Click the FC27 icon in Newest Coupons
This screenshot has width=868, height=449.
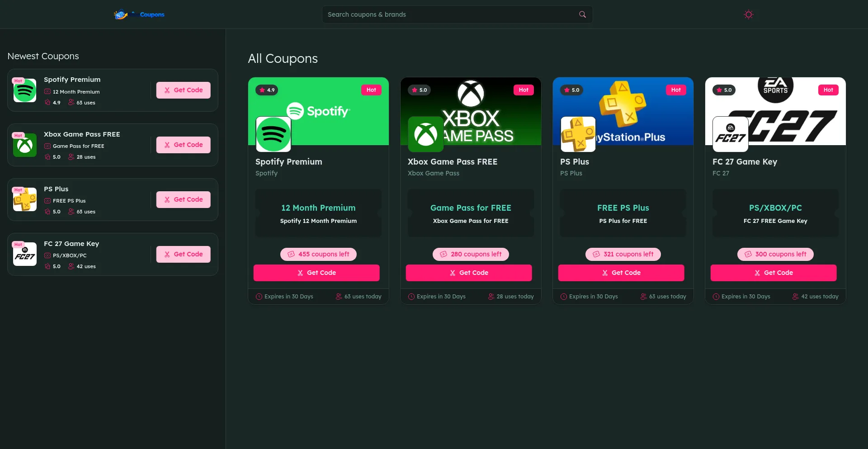(25, 255)
